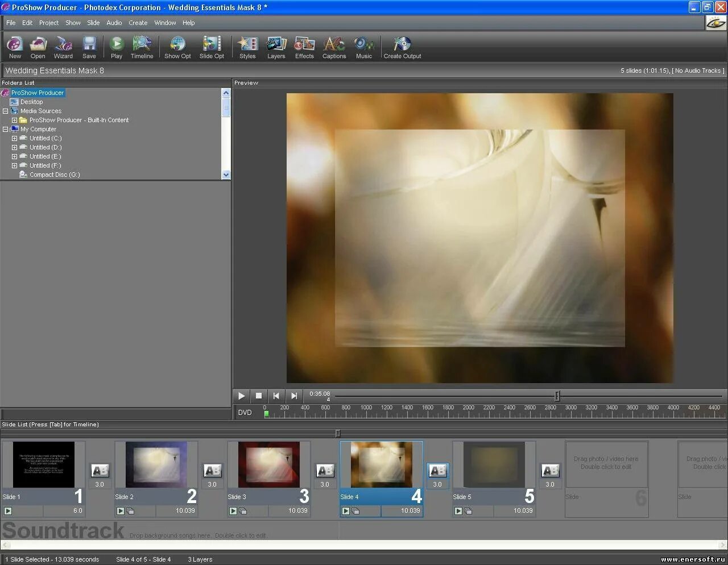Click empty Slide 6 placeholder

pyautogui.click(x=606, y=480)
